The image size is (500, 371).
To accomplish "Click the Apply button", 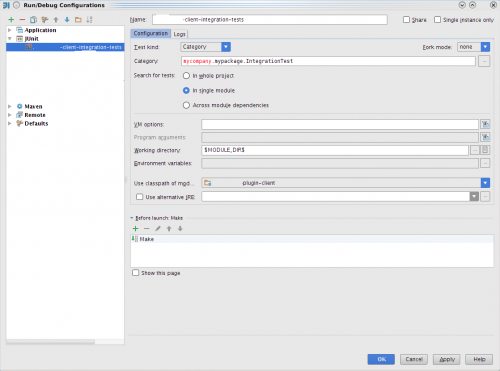I will (x=447, y=359).
